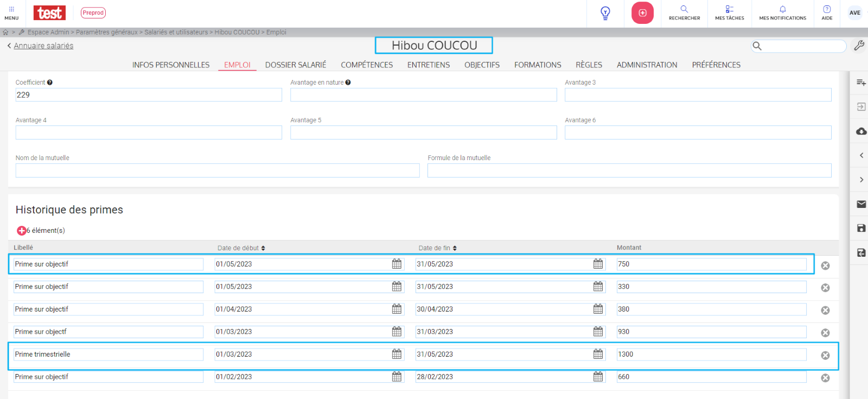Open the Entretiens tab
Screen dimensions: 868x399
click(x=429, y=65)
